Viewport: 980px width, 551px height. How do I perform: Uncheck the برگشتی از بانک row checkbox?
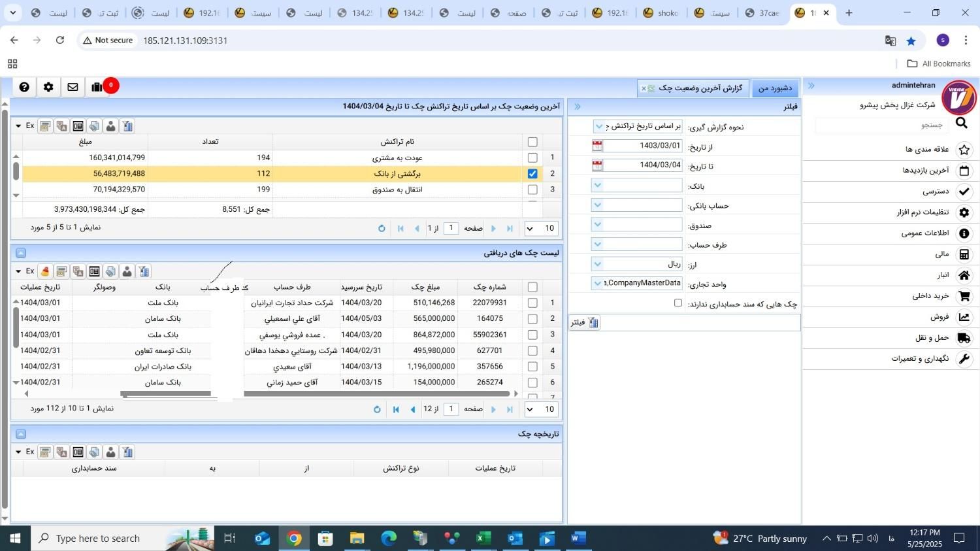(532, 173)
